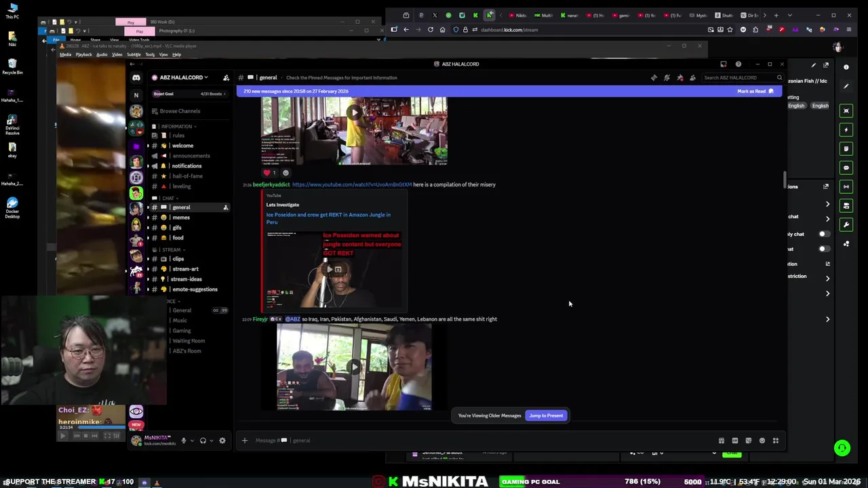The width and height of the screenshot is (868, 488).
Task: Open emoji picker in message bar
Action: [762, 441]
